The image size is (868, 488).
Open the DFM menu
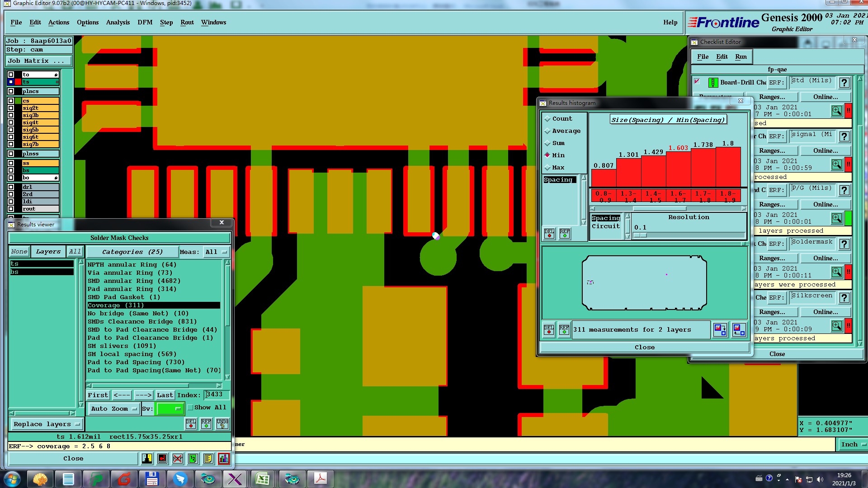[x=145, y=22]
